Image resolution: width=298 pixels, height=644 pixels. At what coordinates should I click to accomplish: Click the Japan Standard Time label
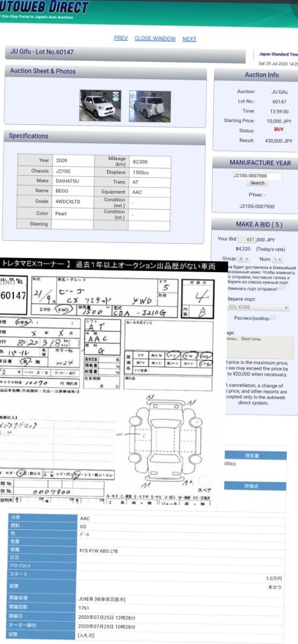pyautogui.click(x=278, y=54)
